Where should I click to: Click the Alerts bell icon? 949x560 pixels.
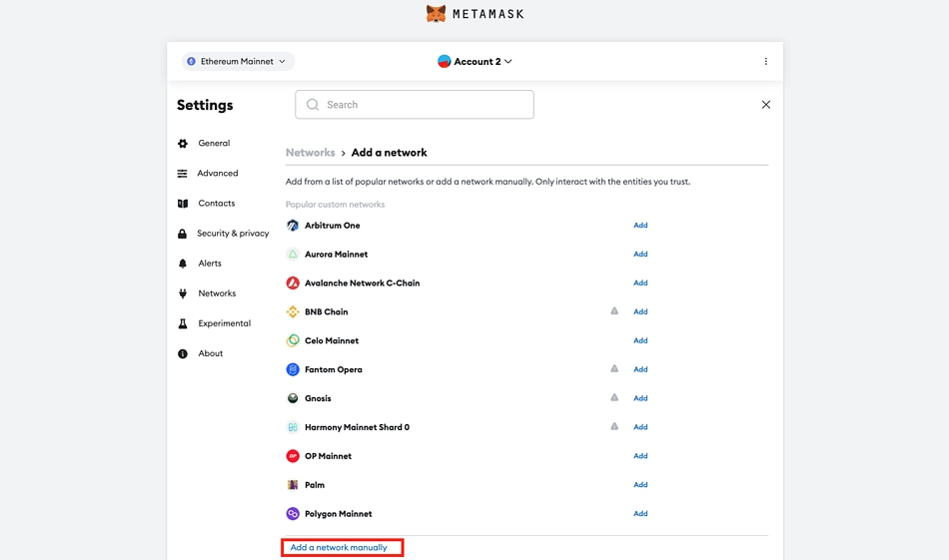tap(183, 264)
